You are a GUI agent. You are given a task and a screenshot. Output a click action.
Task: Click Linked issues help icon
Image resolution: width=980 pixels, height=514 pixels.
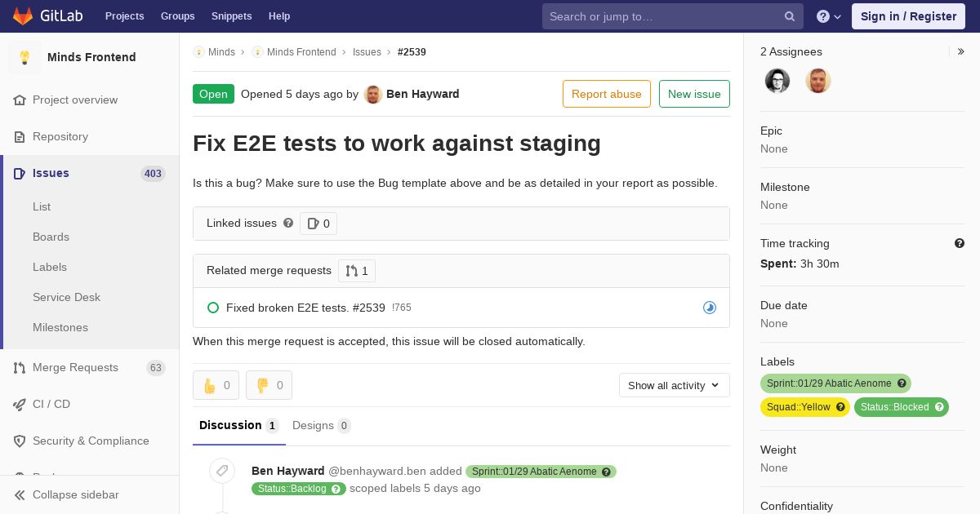[x=288, y=223]
